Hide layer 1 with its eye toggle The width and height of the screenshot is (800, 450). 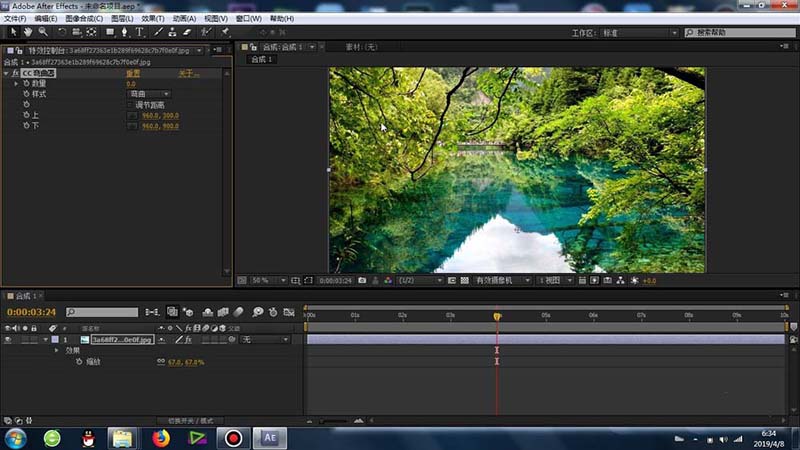[x=8, y=340]
